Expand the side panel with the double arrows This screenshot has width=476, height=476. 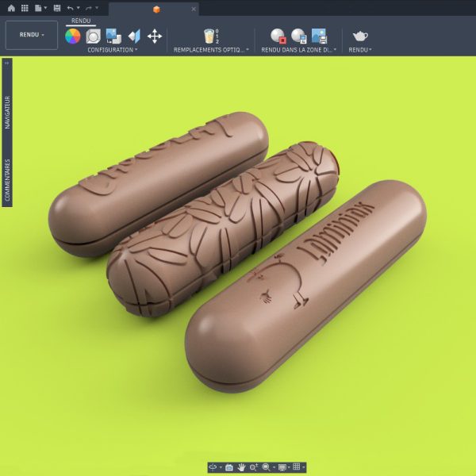click(7, 63)
